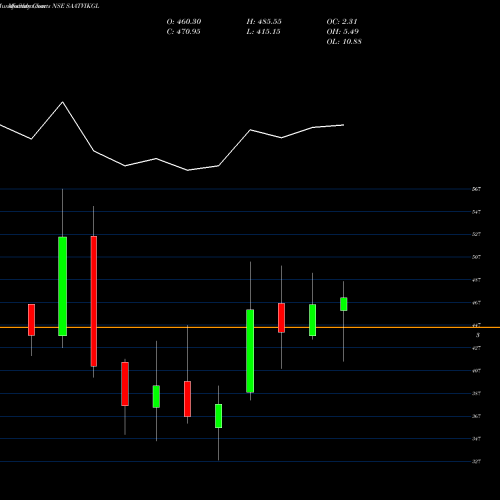Click the highest peak of the white line
Viewport: 500px width, 500px height.
tap(63, 102)
